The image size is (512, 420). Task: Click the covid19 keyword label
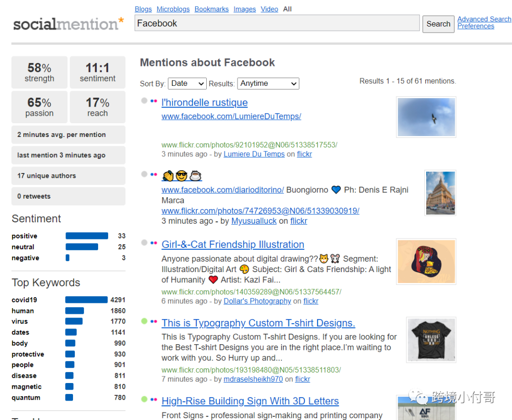pos(25,300)
